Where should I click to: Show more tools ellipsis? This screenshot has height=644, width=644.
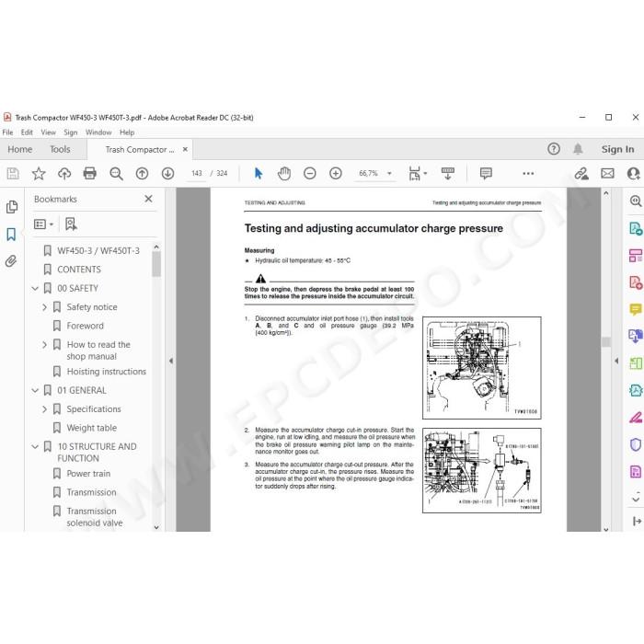(x=528, y=174)
